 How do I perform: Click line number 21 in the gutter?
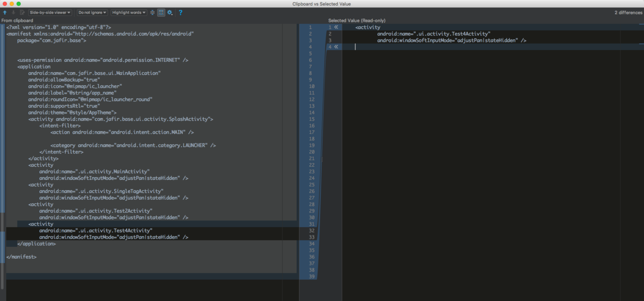[312, 159]
